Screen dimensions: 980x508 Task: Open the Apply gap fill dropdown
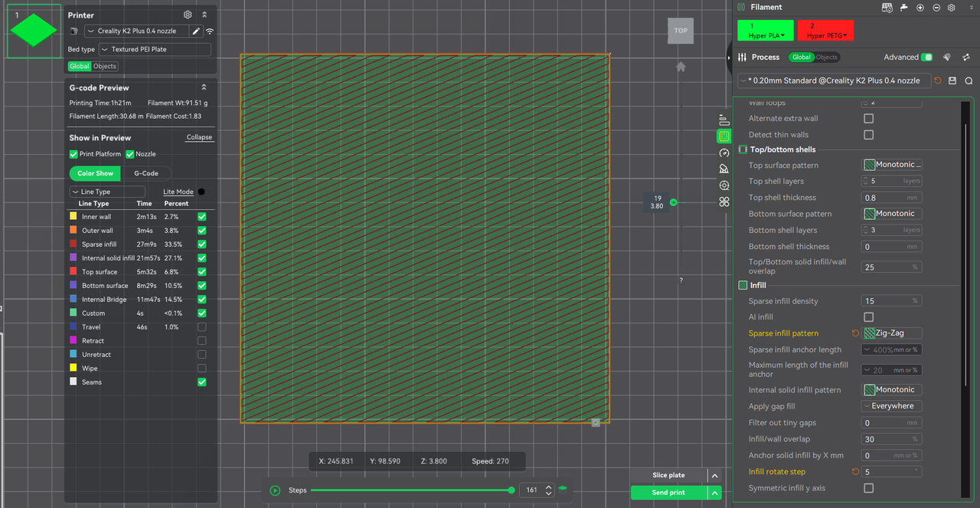tap(891, 406)
